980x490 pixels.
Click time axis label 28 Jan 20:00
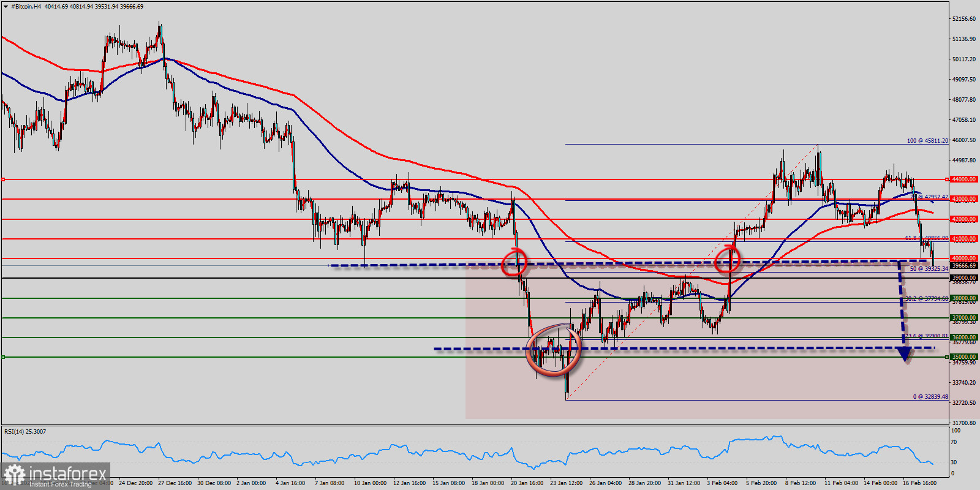(644, 483)
